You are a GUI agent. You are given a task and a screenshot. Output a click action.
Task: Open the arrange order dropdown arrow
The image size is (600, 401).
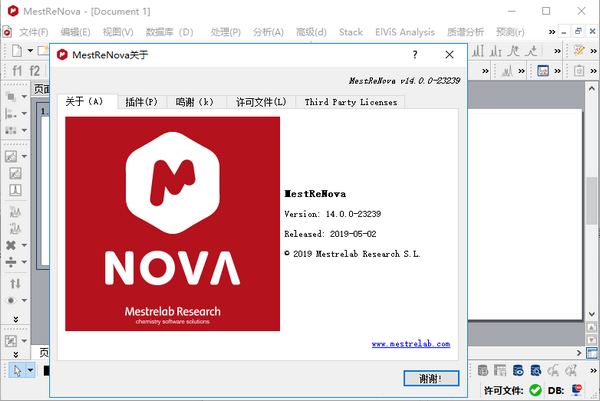coord(24,96)
